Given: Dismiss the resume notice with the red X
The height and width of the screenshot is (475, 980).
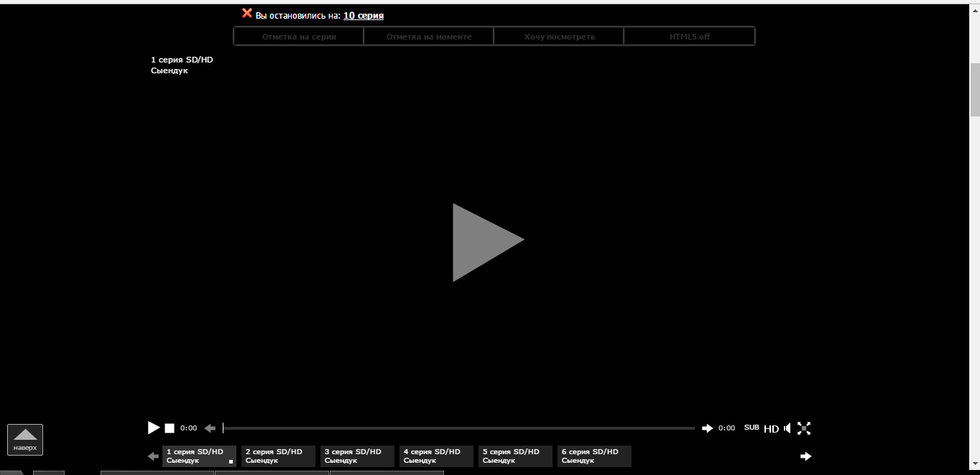Looking at the screenshot, I should coord(247,12).
